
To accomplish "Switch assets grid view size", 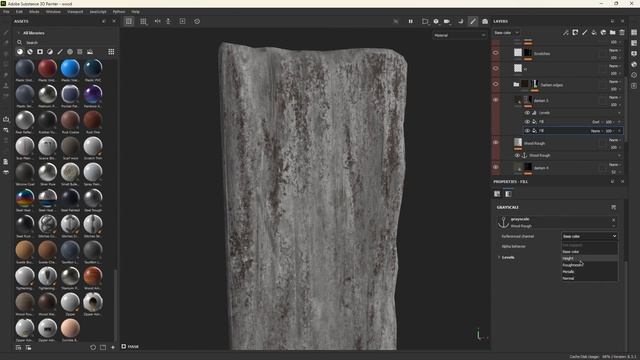I will [x=111, y=52].
